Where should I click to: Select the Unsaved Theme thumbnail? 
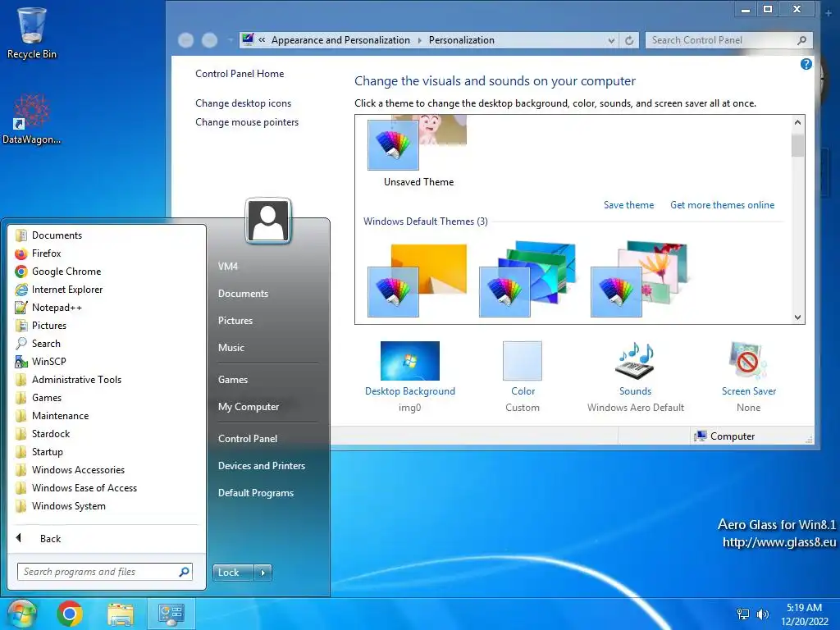[418, 144]
